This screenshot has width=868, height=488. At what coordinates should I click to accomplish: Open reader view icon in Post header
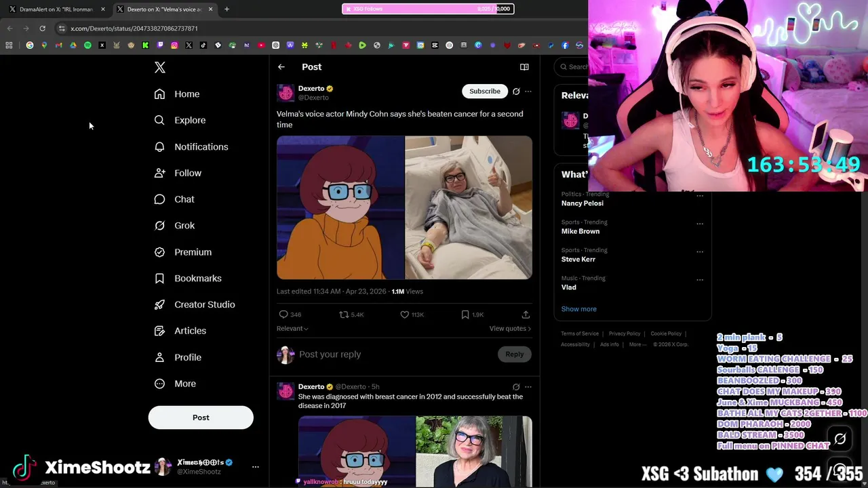tap(524, 67)
